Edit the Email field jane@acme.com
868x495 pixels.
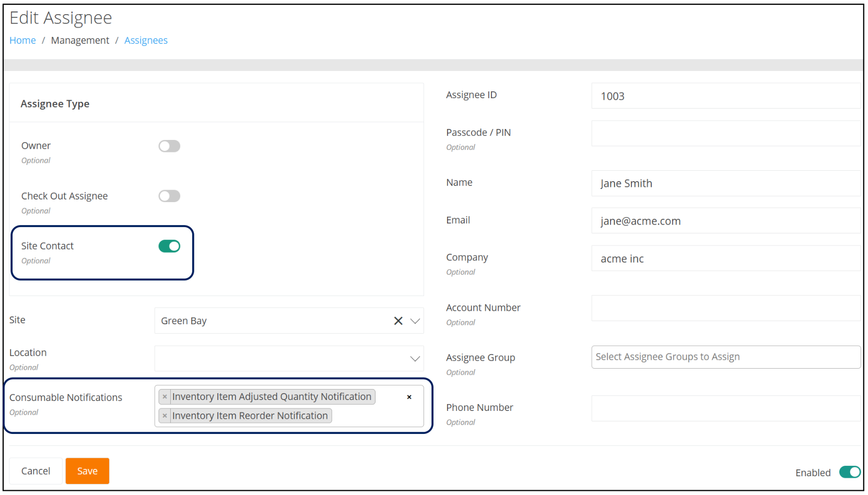point(726,221)
